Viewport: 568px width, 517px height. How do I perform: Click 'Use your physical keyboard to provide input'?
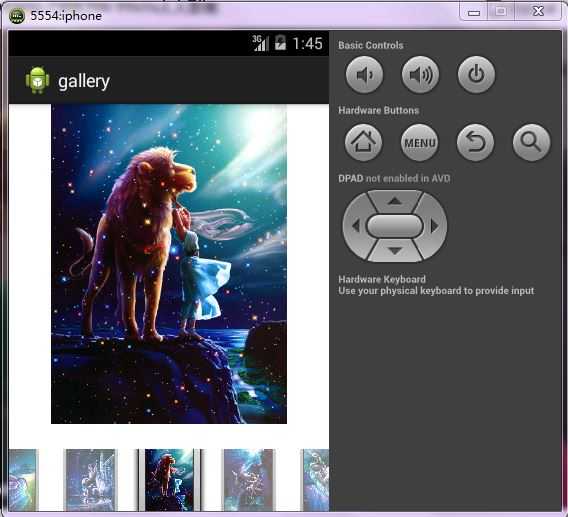coord(436,291)
